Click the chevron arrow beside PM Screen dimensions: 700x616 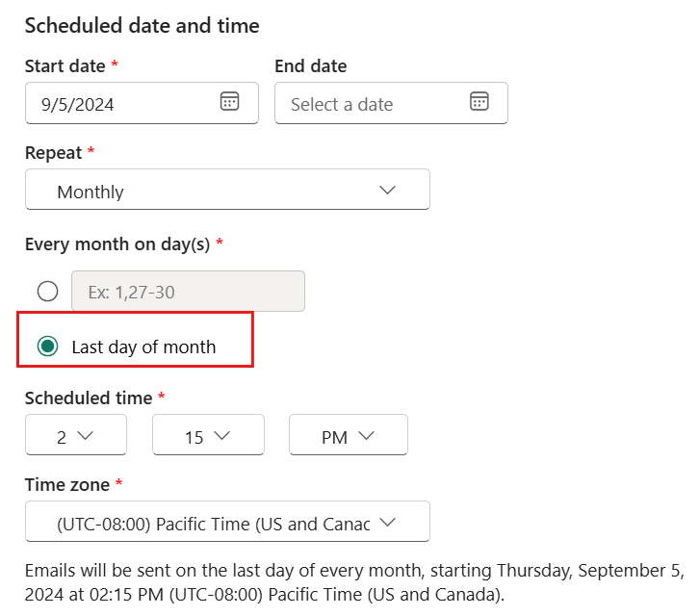click(366, 435)
